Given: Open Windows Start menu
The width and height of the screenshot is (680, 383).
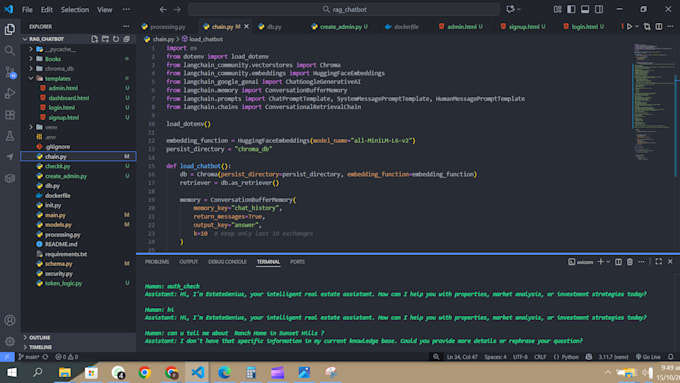Looking at the screenshot, I should point(12,372).
